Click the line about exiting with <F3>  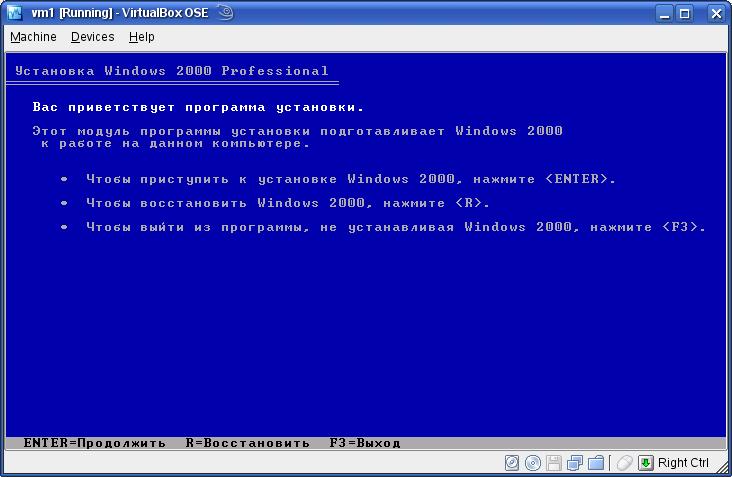396,227
